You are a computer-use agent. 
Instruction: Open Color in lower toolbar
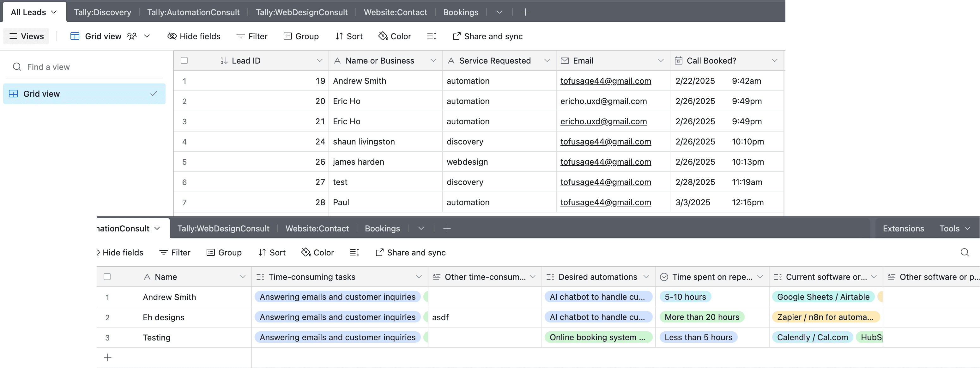[x=317, y=252]
